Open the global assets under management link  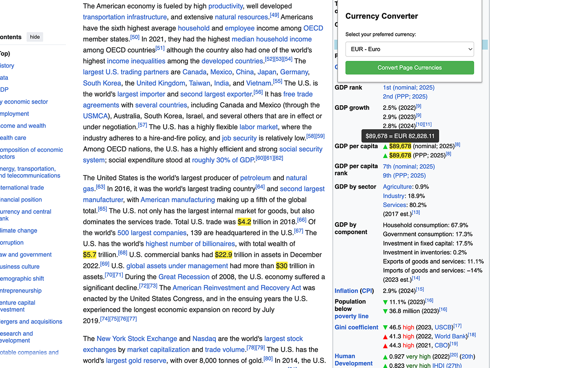[177, 266]
